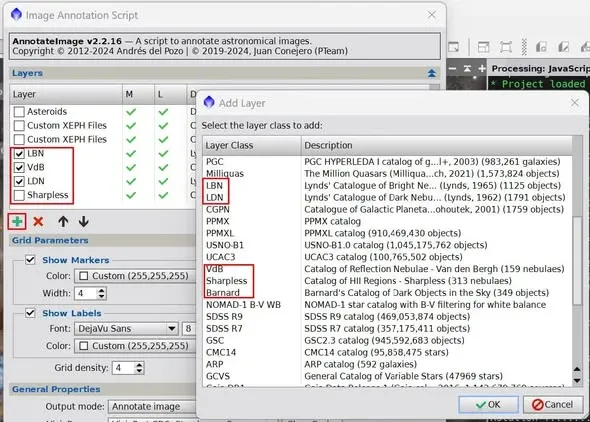Uncheck the LBN layer checkbox
Screen dimensions: 590x422
19,153
